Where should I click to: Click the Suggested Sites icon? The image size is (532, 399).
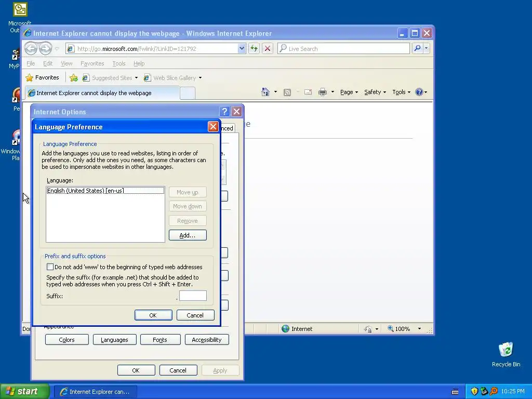[x=86, y=78]
